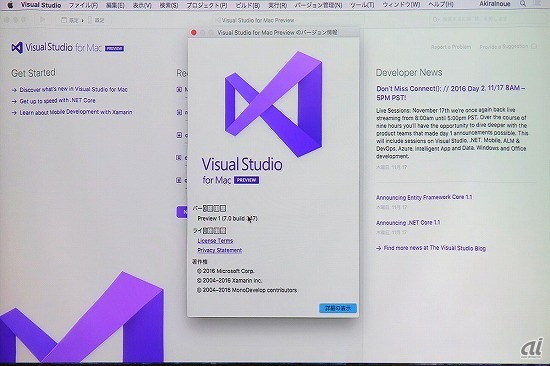550x366 pixels.
Task: Click the Report a Problem link
Action: 451,47
